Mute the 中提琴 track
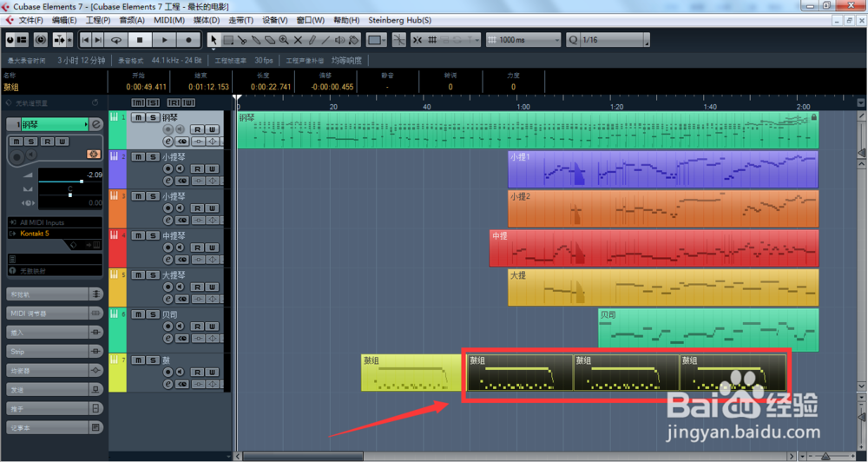Image resolution: width=868 pixels, height=462 pixels. coord(138,235)
